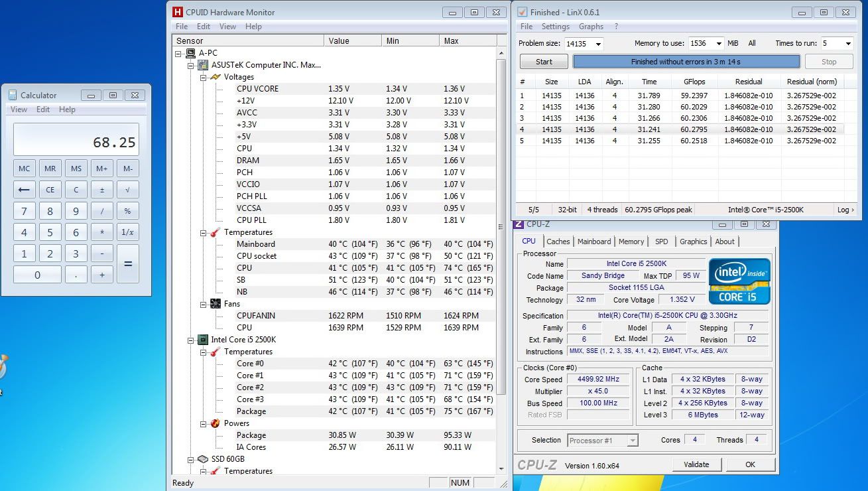Collapse the A-PC root node

[x=178, y=53]
